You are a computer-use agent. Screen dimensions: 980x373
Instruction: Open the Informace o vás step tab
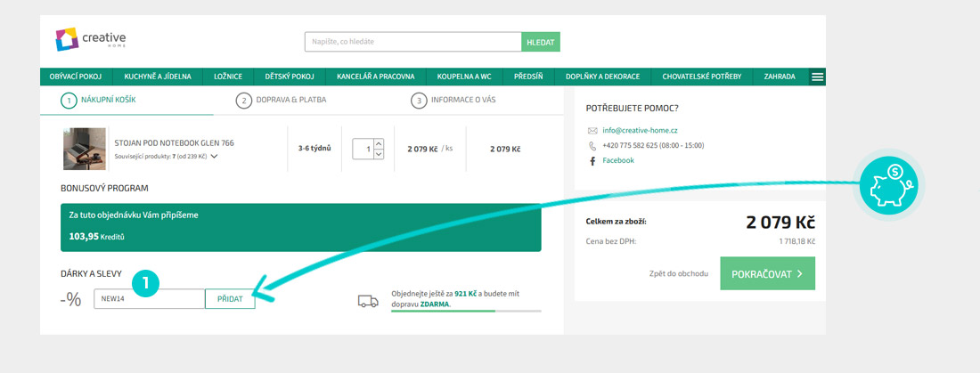pos(453,100)
